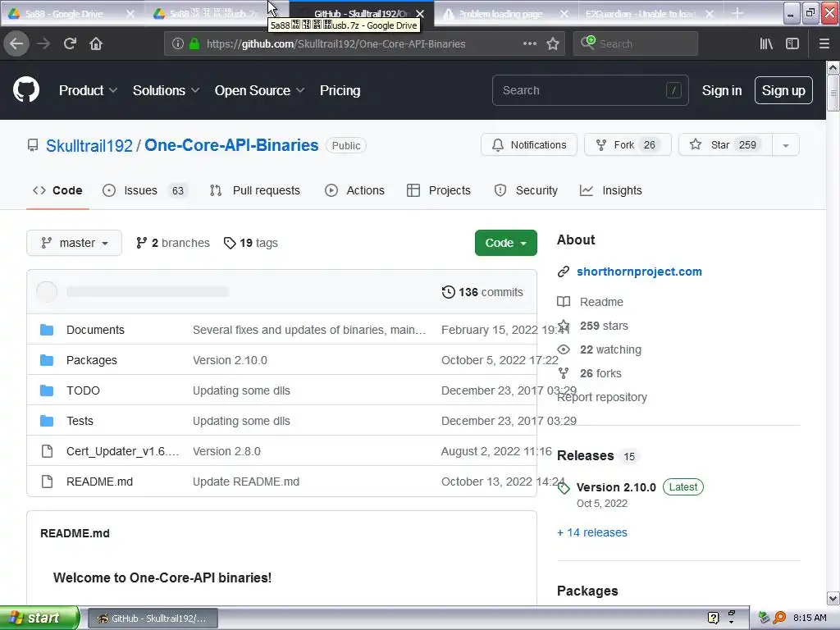Click the eye icon beside 22 watching
The height and width of the screenshot is (630, 840).
tap(564, 349)
